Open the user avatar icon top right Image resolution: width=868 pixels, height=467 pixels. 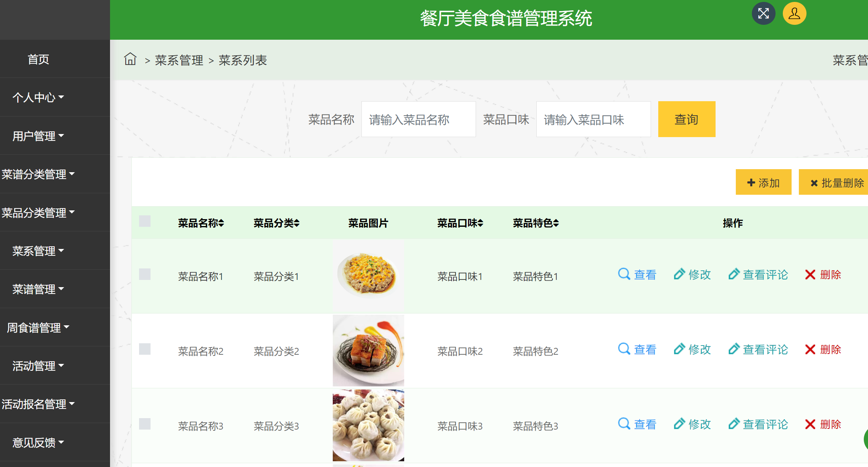pyautogui.click(x=794, y=14)
